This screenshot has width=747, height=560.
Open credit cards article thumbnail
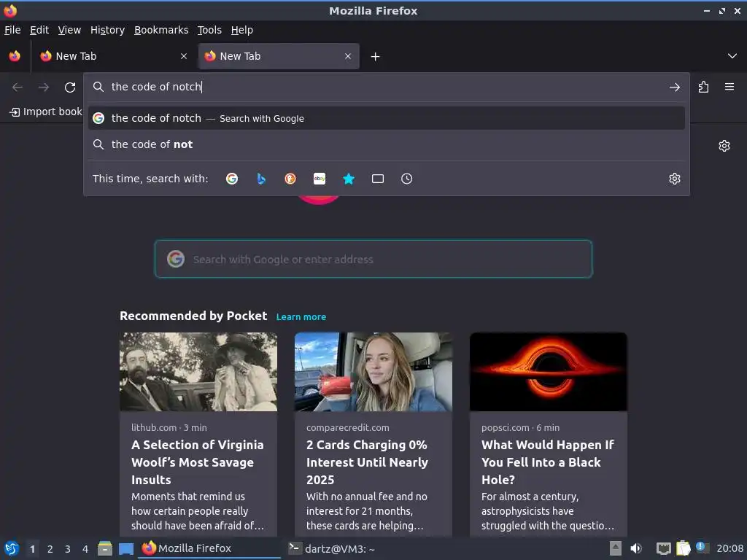tap(373, 372)
